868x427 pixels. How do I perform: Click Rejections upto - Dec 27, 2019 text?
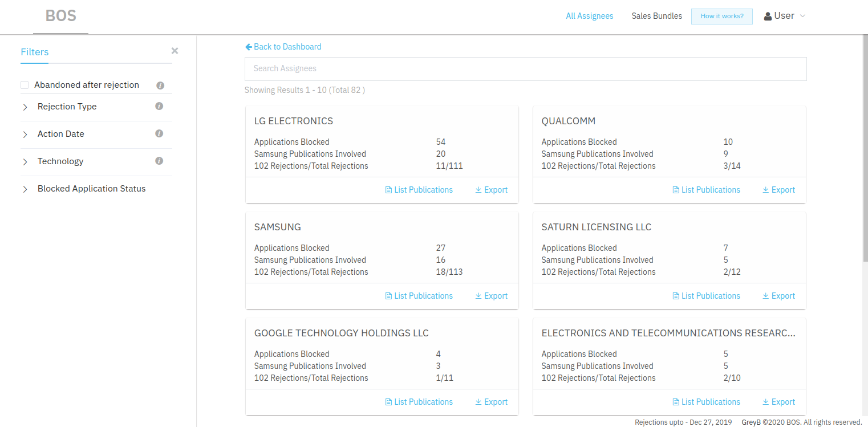683,422
